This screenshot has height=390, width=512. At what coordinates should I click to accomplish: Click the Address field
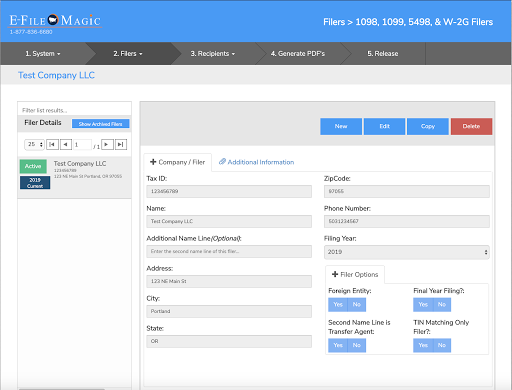tap(229, 281)
